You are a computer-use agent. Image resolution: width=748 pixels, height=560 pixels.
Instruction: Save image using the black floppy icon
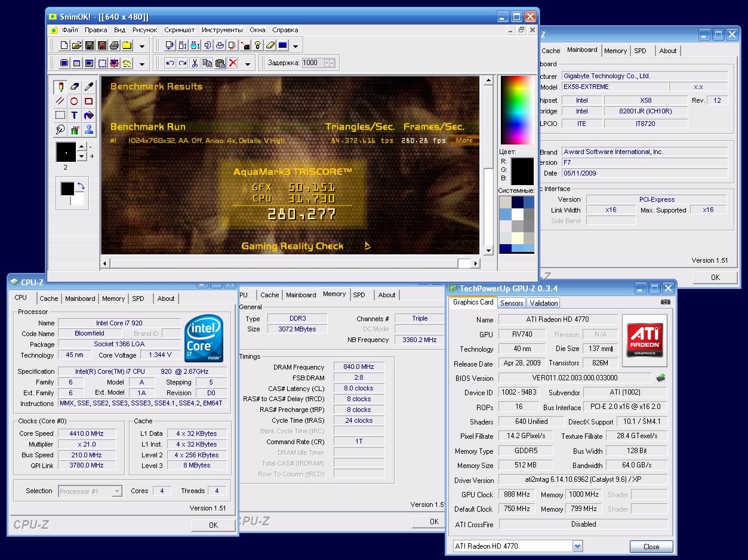point(90,45)
